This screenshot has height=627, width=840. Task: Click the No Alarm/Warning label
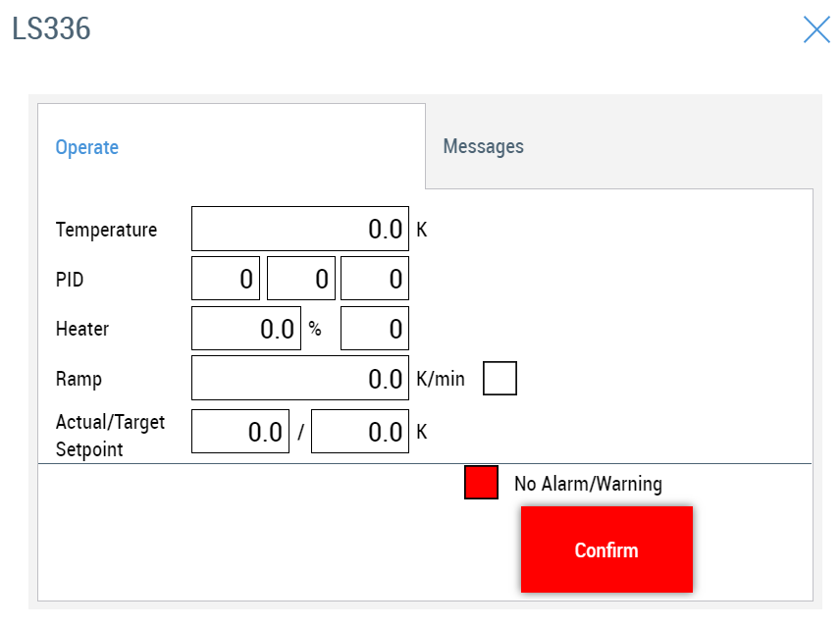588,484
